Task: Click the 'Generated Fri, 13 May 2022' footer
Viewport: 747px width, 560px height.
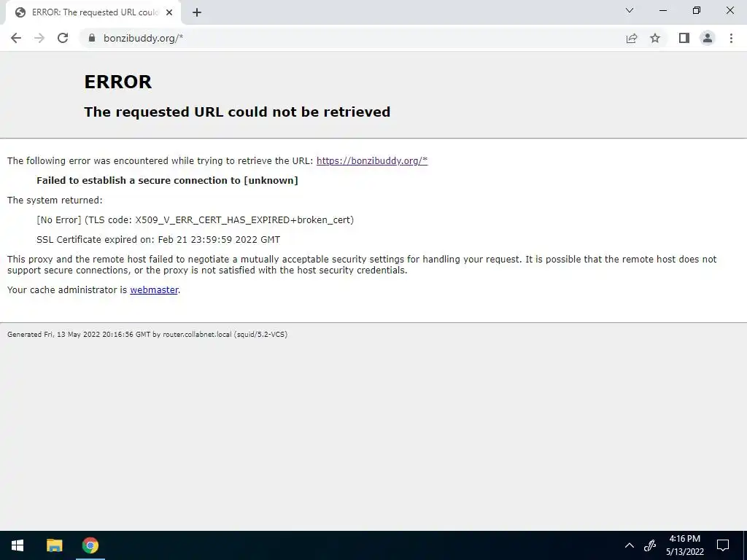Action: click(x=147, y=334)
